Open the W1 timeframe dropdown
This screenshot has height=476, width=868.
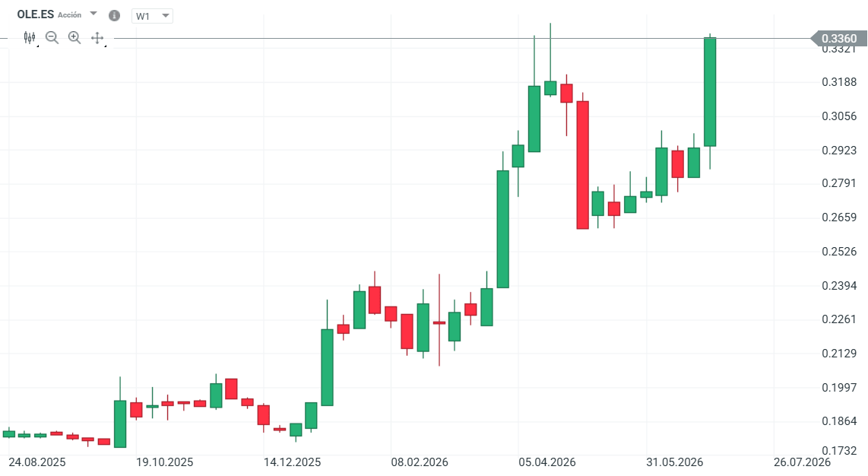[152, 16]
